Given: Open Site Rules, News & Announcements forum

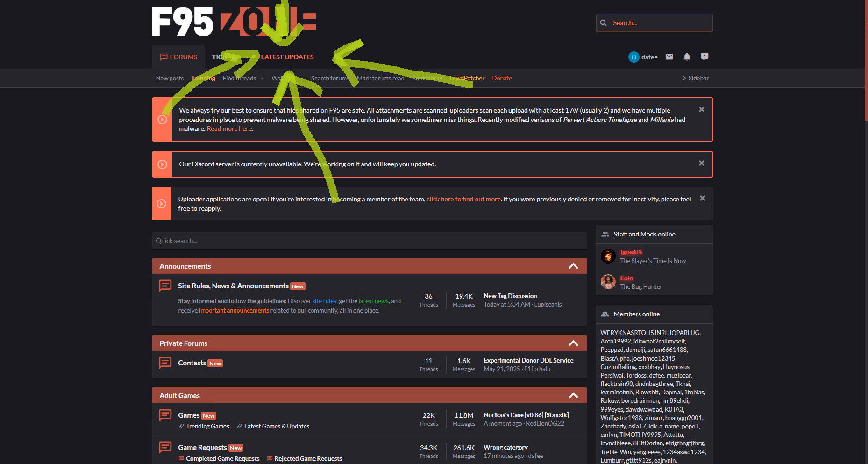Looking at the screenshot, I should [233, 286].
